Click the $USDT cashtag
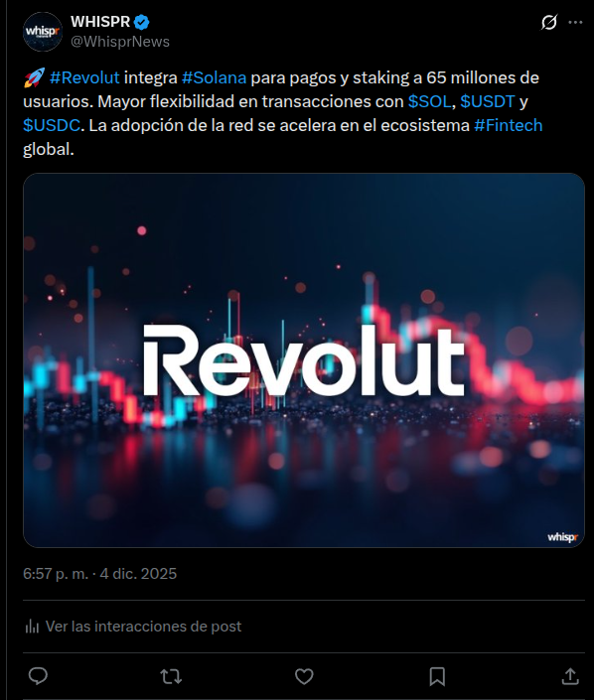 [488, 101]
